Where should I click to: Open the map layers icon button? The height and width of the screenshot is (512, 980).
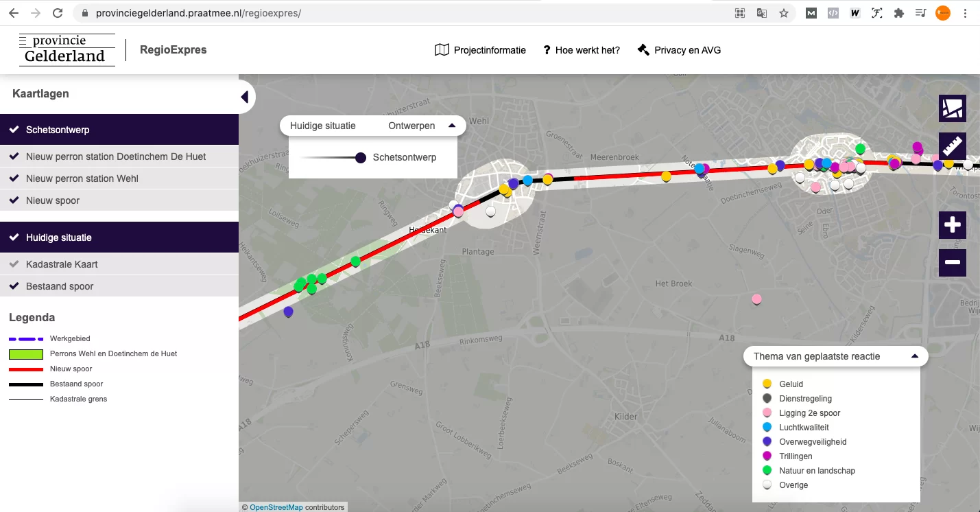click(952, 108)
